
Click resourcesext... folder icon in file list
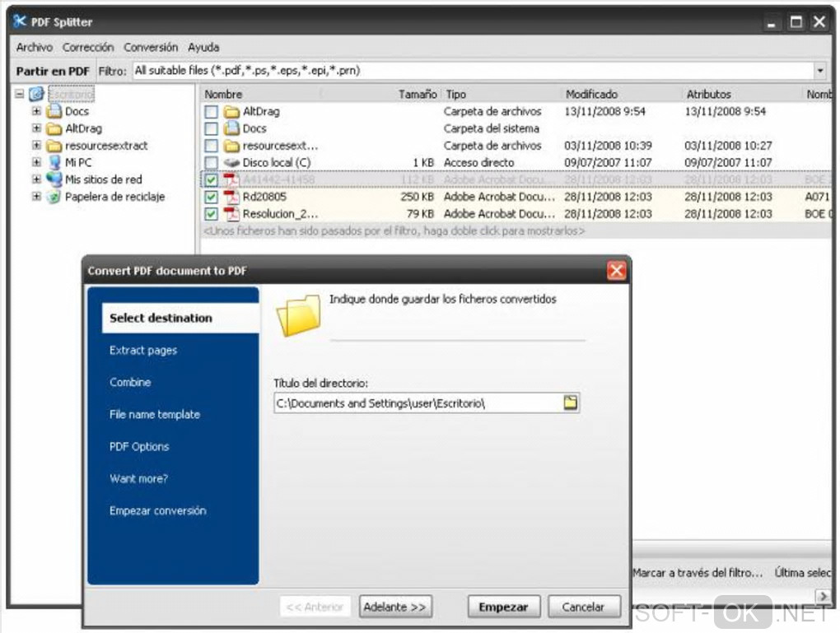coord(231,146)
